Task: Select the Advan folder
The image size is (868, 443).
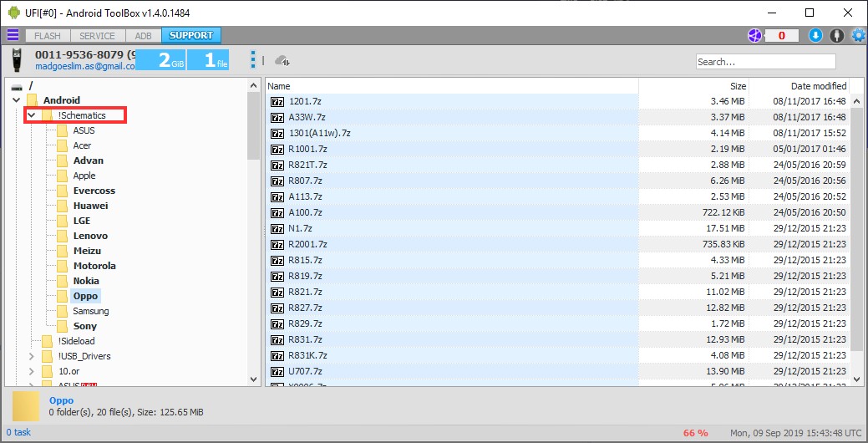Action: click(x=88, y=160)
